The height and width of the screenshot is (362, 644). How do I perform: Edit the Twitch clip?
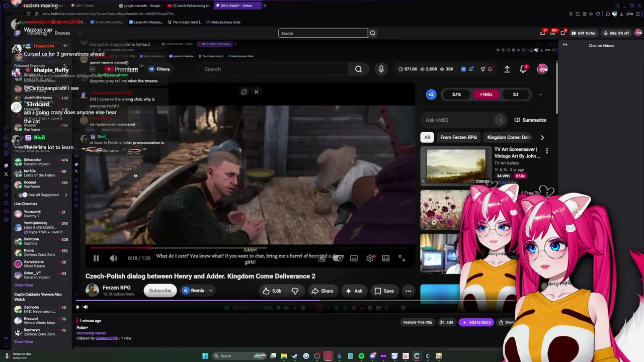(447, 323)
